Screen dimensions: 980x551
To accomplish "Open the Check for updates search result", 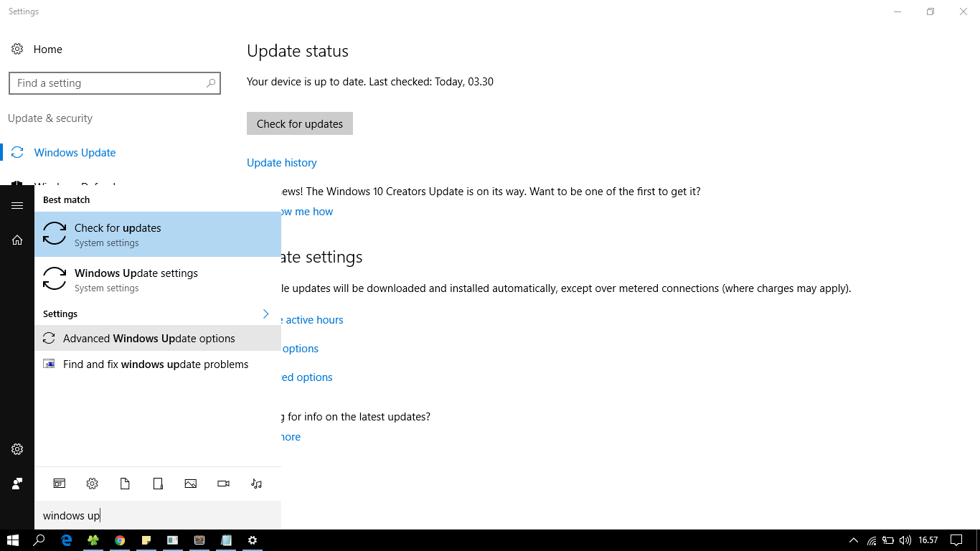I will (158, 234).
